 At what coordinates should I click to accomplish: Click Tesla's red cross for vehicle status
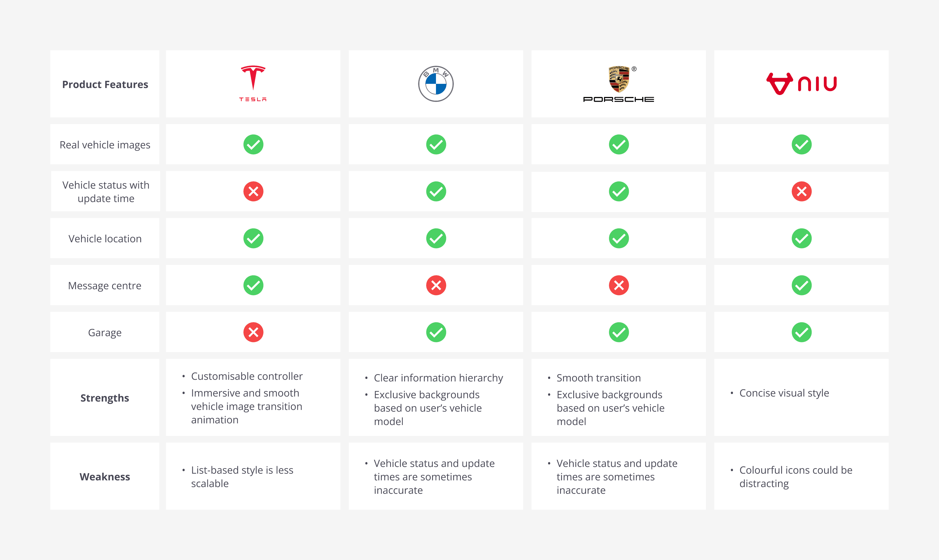pos(253,191)
